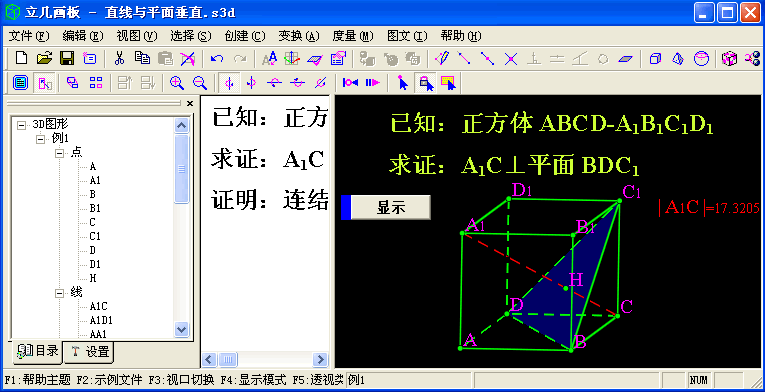The image size is (765, 392).
Task: Toggle the rotate around horizontal axis button
Action: tap(274, 83)
